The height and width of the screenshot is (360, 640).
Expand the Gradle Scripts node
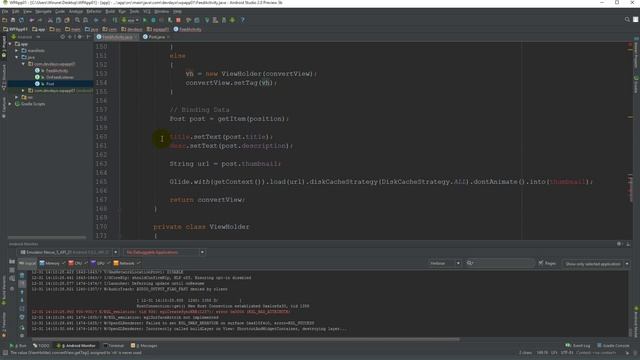click(x=10, y=104)
